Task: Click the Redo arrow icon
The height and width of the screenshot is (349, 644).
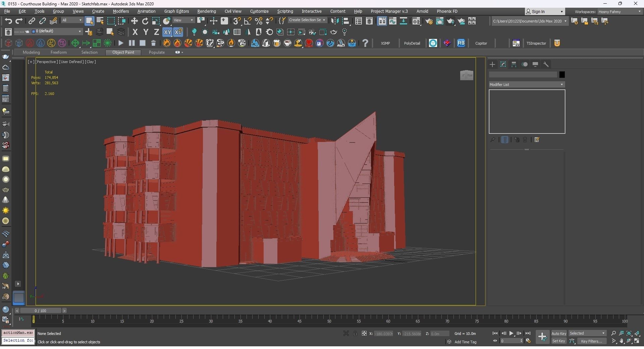Action: click(19, 21)
